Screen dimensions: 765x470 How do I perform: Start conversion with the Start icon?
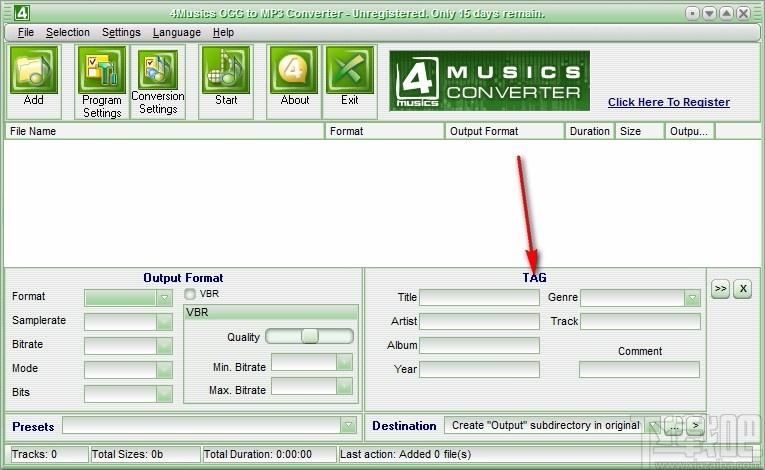tap(226, 70)
